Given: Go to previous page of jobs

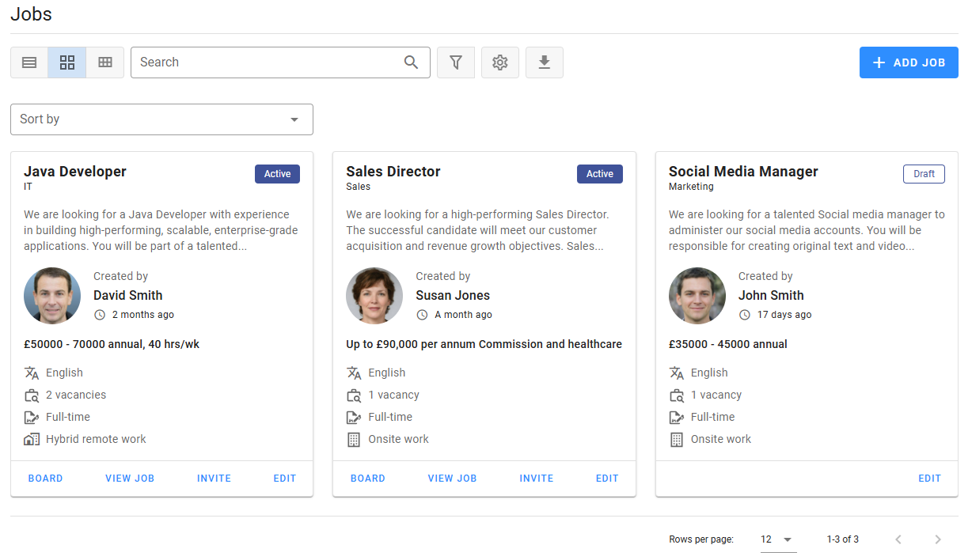Looking at the screenshot, I should [898, 539].
